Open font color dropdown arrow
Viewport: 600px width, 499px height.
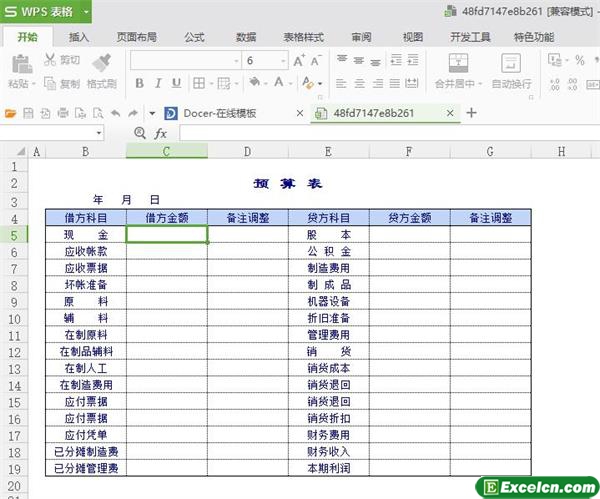[x=290, y=83]
